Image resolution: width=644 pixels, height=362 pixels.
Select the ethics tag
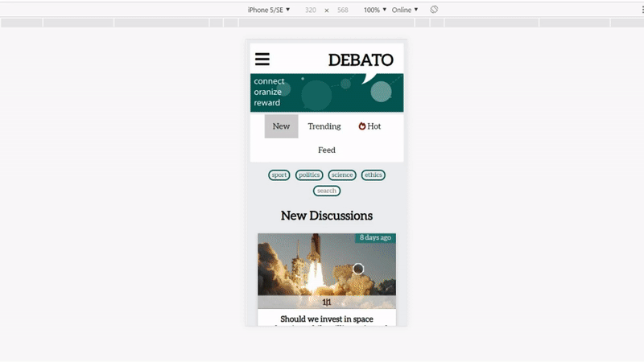coord(374,175)
